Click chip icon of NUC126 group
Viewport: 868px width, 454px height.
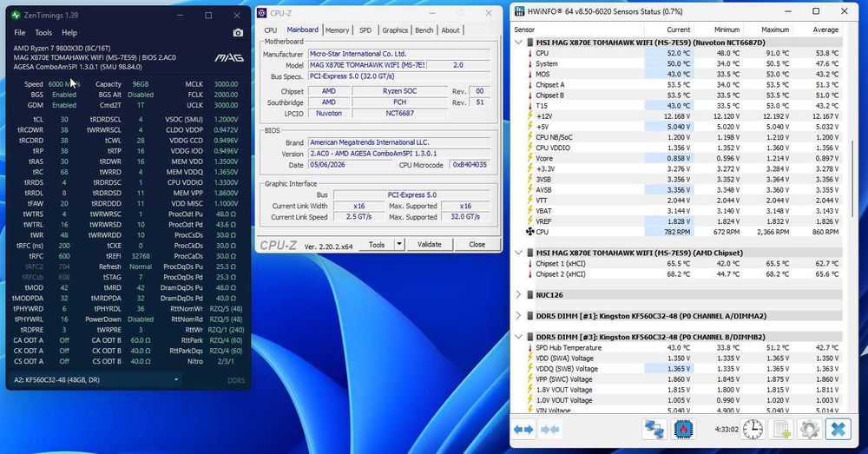tap(529, 295)
